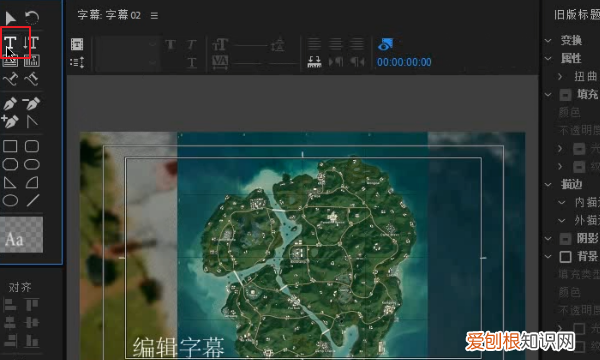The height and width of the screenshot is (360, 600).
Task: Align text left
Action: [314, 44]
